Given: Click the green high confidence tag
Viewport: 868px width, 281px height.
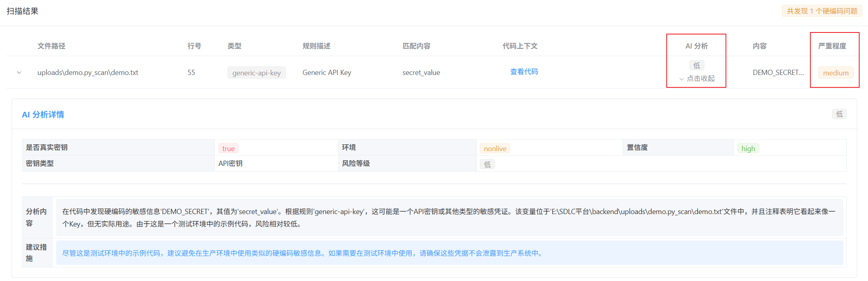Looking at the screenshot, I should pyautogui.click(x=748, y=149).
